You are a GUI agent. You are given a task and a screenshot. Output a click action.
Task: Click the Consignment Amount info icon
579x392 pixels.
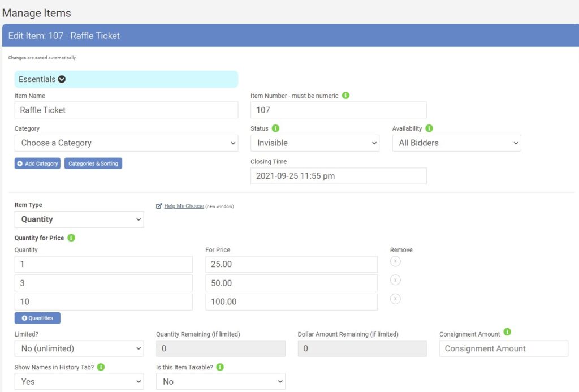click(507, 332)
